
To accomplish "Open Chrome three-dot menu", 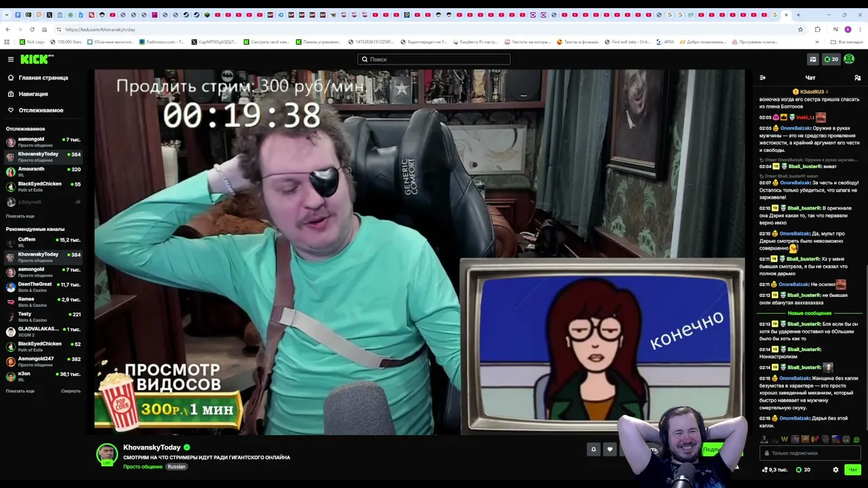I will (x=861, y=30).
